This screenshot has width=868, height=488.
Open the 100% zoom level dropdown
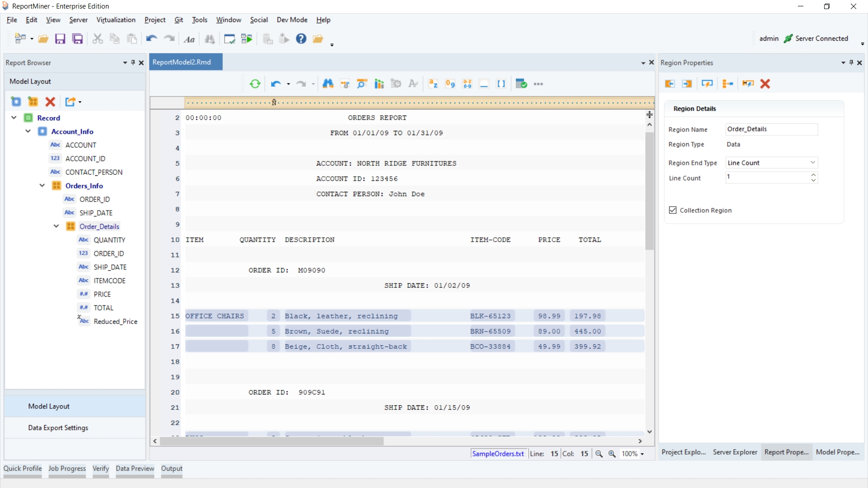(642, 454)
